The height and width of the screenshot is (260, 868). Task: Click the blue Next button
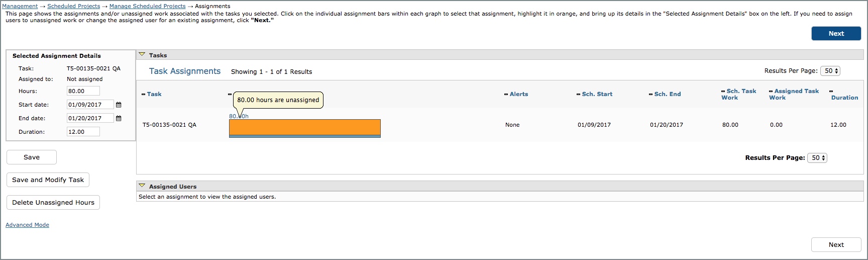836,33
